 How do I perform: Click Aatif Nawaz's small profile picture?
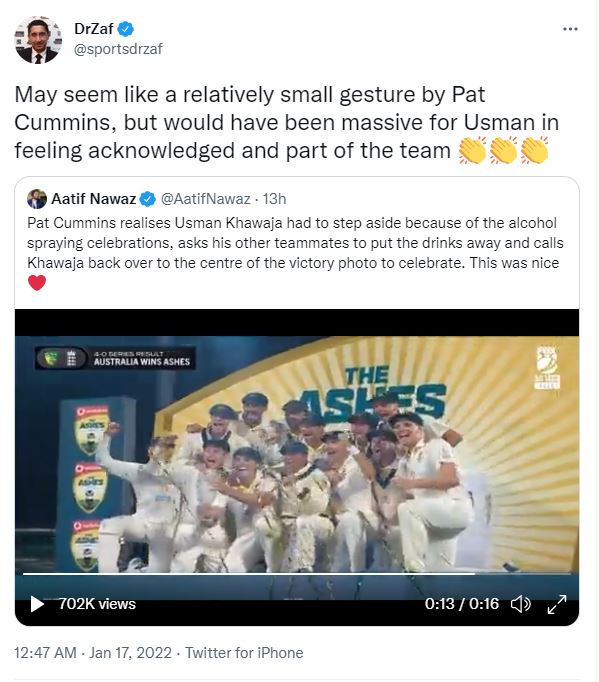pyautogui.click(x=37, y=199)
